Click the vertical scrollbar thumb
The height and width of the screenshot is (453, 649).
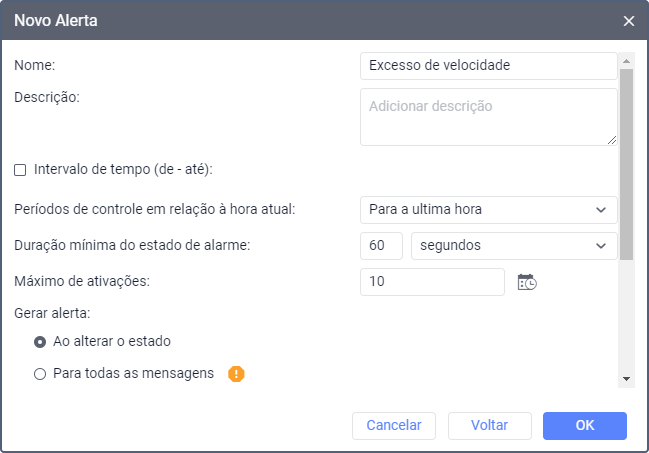click(626, 160)
